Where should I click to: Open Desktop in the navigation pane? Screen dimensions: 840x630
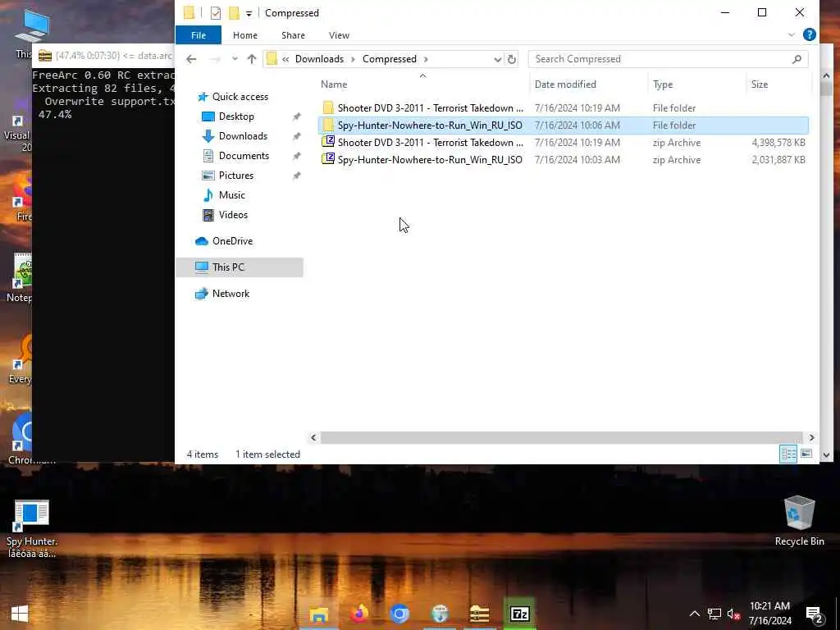click(x=236, y=116)
